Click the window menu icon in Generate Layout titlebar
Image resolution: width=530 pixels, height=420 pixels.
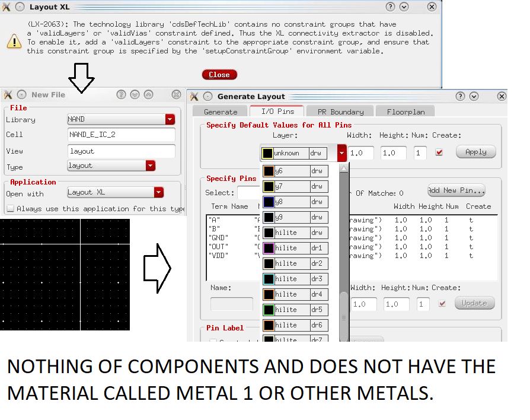point(207,96)
